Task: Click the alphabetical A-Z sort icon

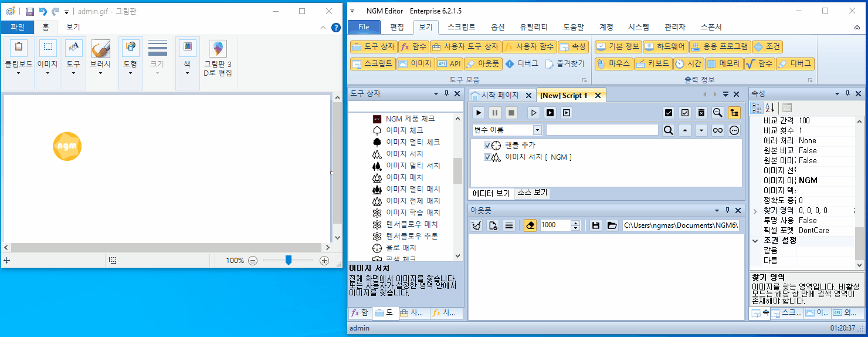Action: (770, 107)
